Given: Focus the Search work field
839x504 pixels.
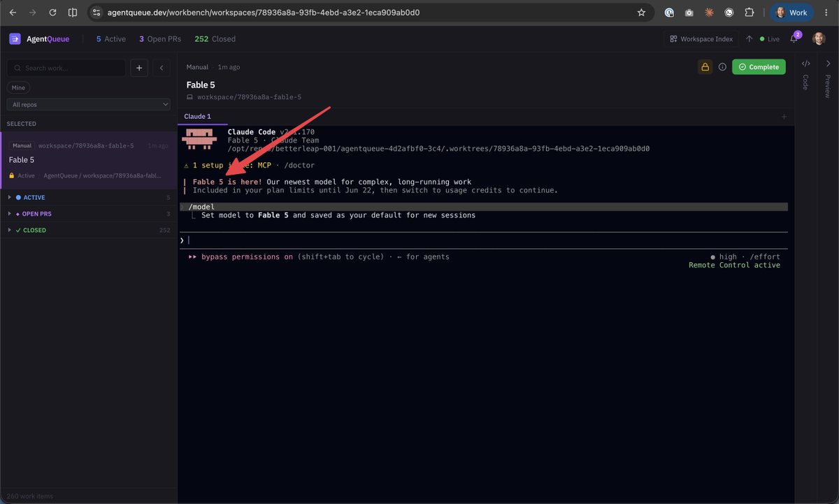Looking at the screenshot, I should click(x=66, y=68).
